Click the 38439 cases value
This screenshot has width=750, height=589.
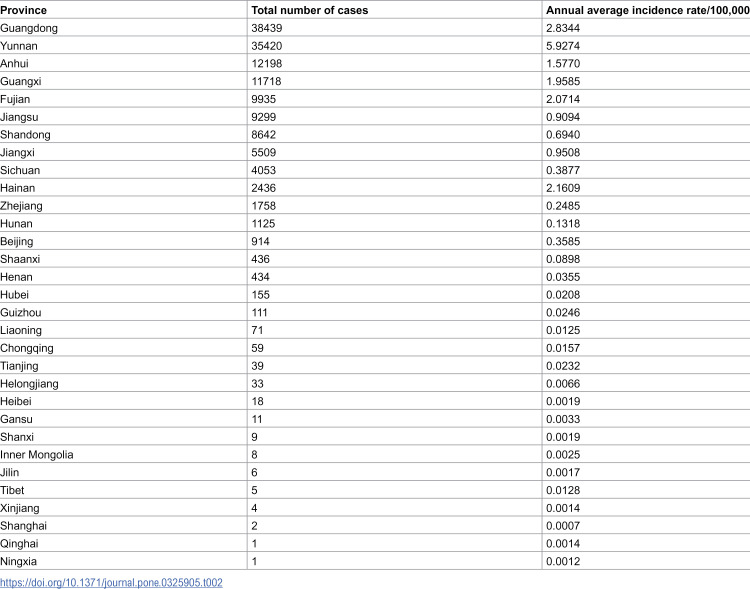tap(267, 28)
